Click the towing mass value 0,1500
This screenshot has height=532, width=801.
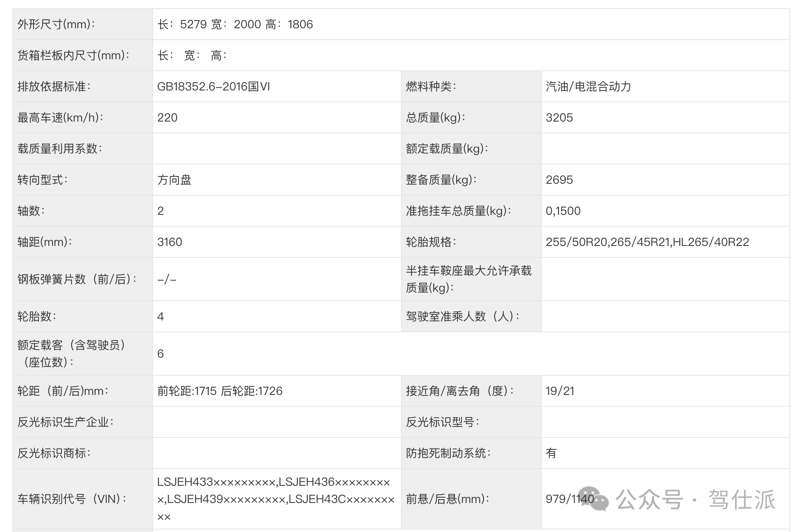tap(563, 211)
